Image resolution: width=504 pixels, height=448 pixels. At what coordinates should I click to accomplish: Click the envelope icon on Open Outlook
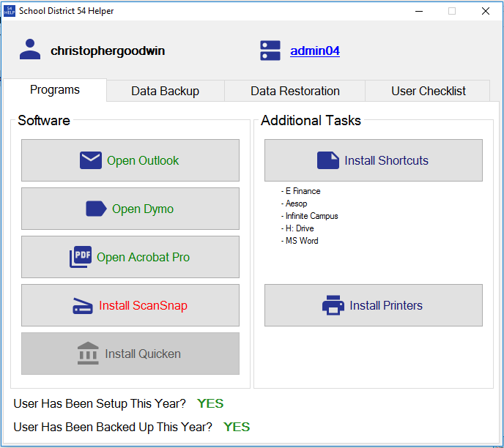[91, 160]
